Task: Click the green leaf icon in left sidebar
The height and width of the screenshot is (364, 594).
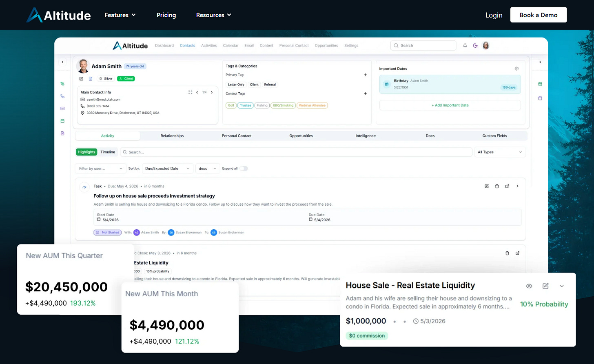Action: pos(62,84)
